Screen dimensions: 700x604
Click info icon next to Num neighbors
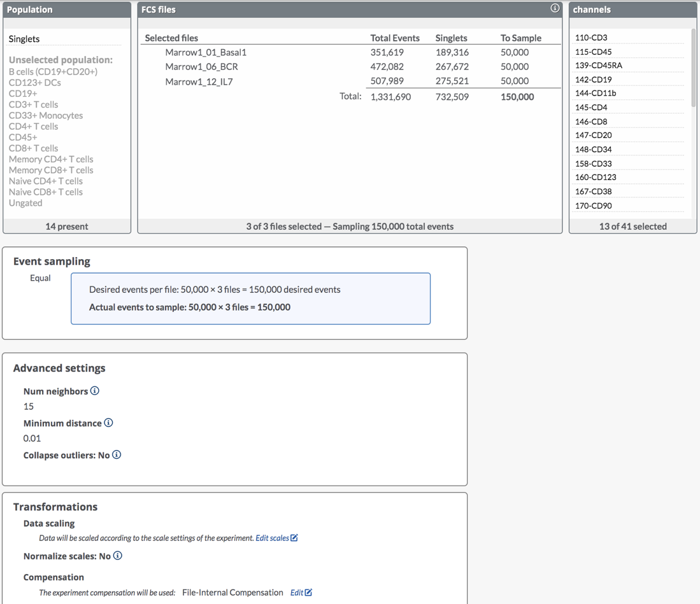click(95, 391)
